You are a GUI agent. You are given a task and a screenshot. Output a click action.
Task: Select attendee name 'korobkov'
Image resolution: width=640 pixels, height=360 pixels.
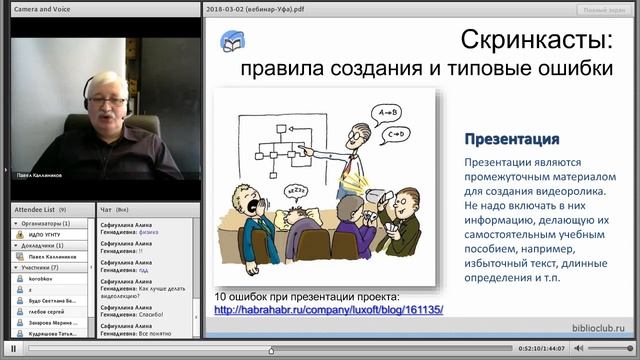40,279
